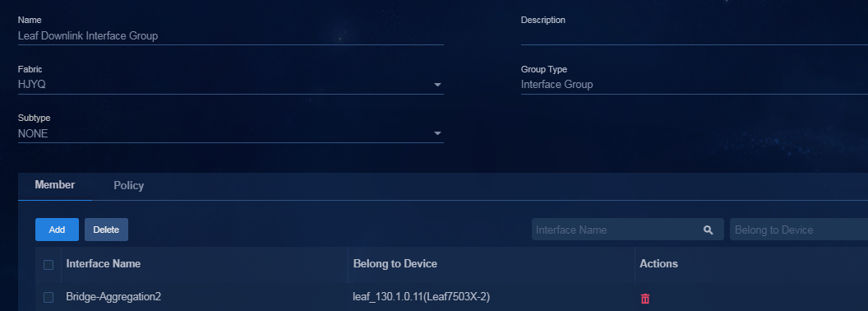This screenshot has width=868, height=311.
Task: Click the magnifier search icon
Action: coord(708,230)
